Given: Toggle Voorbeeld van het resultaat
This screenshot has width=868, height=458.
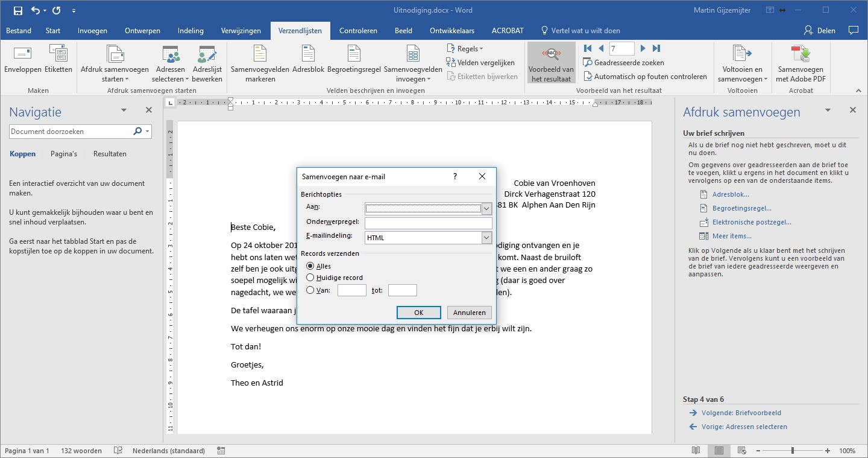Looking at the screenshot, I should 551,63.
